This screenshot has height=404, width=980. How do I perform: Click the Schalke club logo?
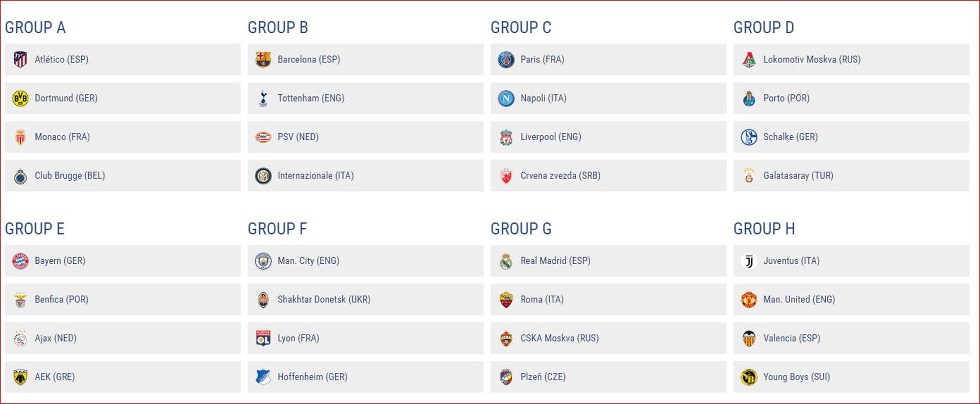tap(749, 137)
